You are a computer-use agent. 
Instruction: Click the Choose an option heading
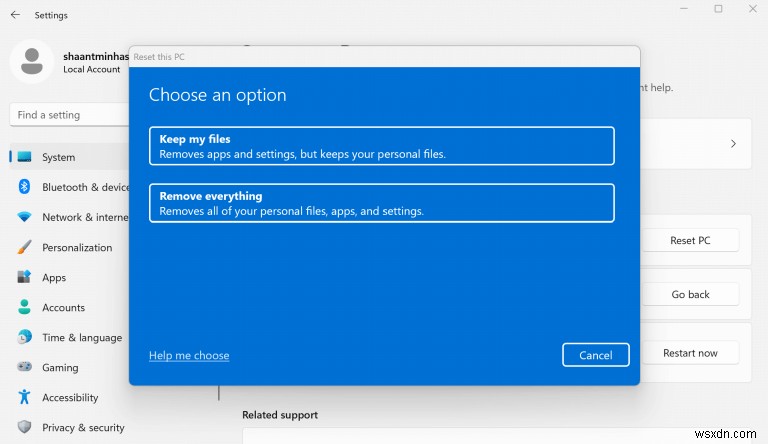coord(217,95)
